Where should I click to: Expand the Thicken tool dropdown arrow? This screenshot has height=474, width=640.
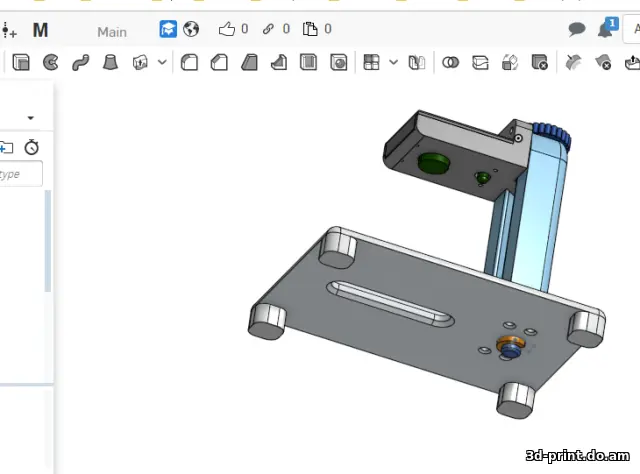point(162,62)
